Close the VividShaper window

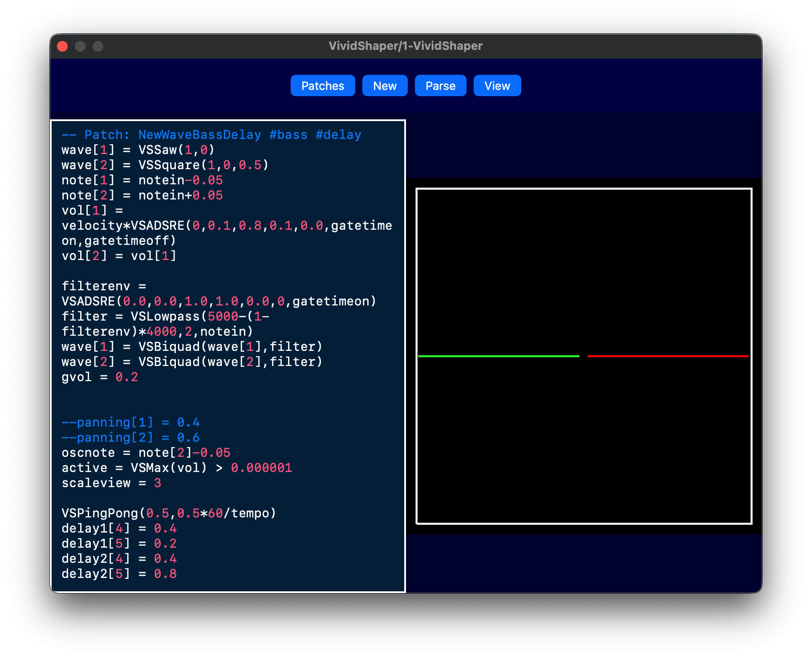click(62, 46)
